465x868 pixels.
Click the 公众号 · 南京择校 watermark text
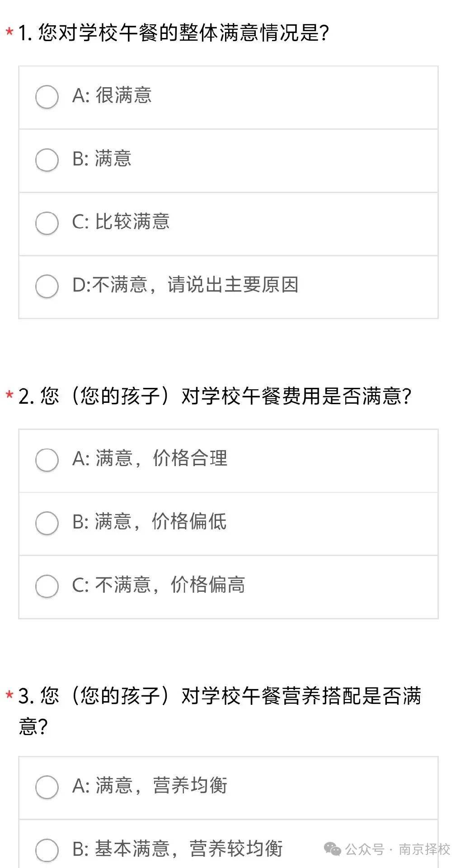coord(398,849)
